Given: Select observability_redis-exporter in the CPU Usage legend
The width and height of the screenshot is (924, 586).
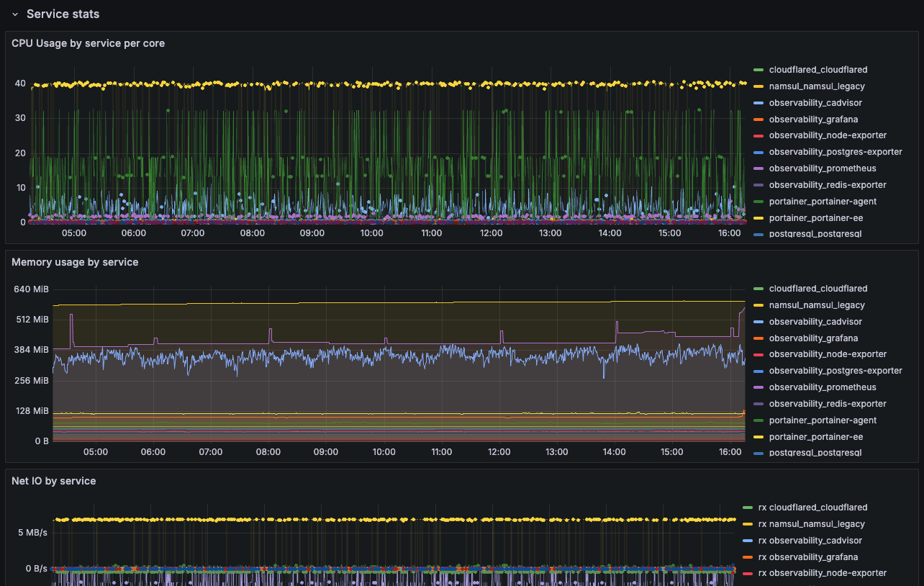Looking at the screenshot, I should pos(828,185).
